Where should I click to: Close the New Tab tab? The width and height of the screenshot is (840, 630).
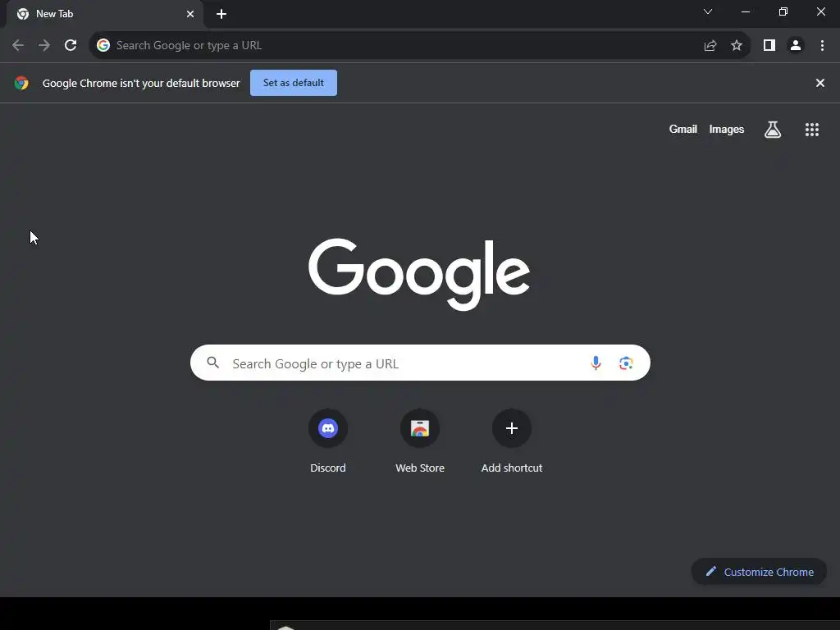click(x=190, y=14)
